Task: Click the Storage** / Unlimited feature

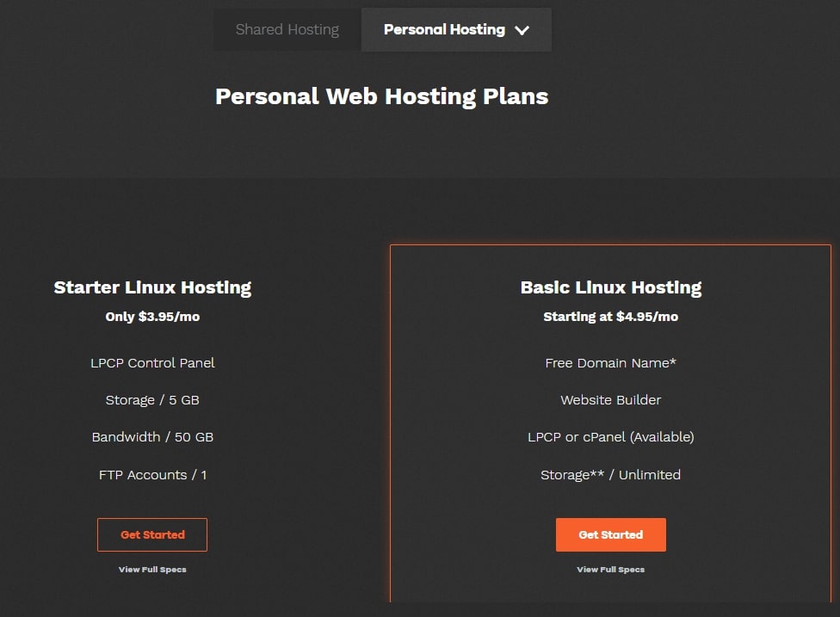Action: click(x=611, y=475)
